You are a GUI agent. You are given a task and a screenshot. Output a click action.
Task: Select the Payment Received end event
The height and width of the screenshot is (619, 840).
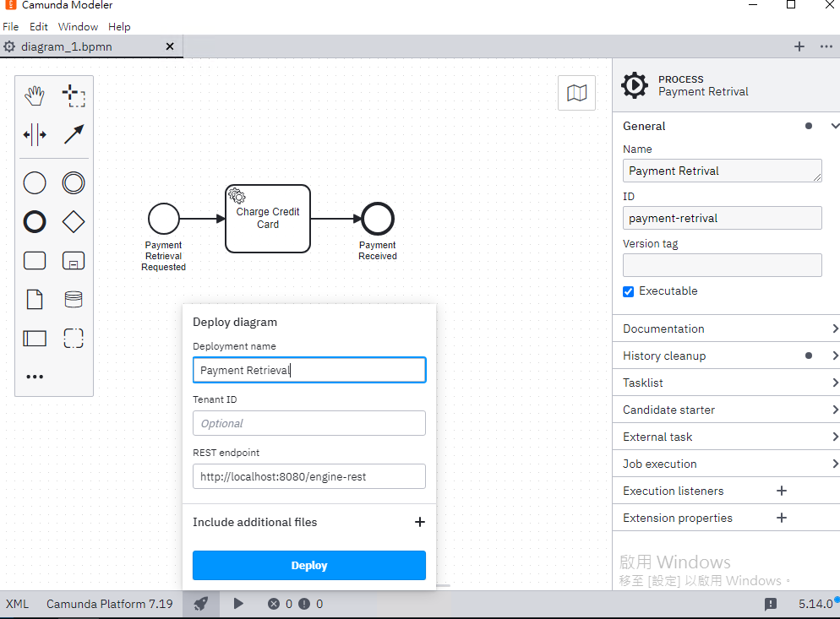378,219
